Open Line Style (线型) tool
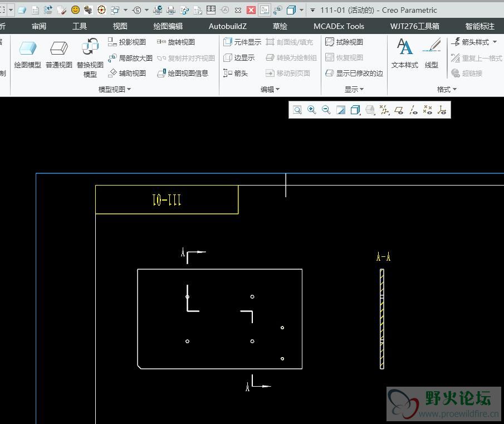The height and width of the screenshot is (424, 504). pos(432,53)
